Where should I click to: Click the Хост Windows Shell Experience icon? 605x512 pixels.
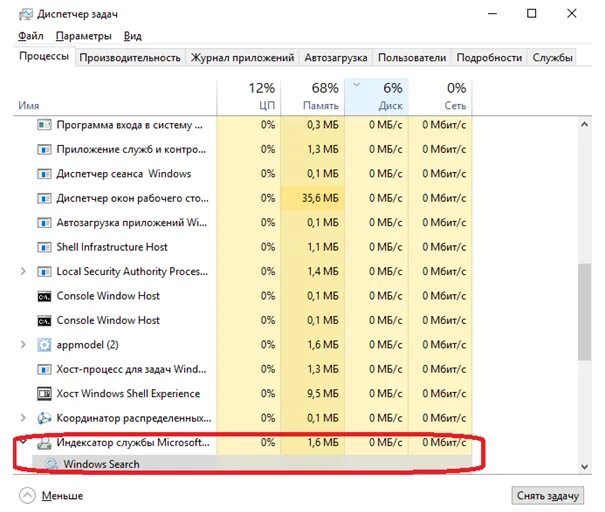(x=44, y=394)
